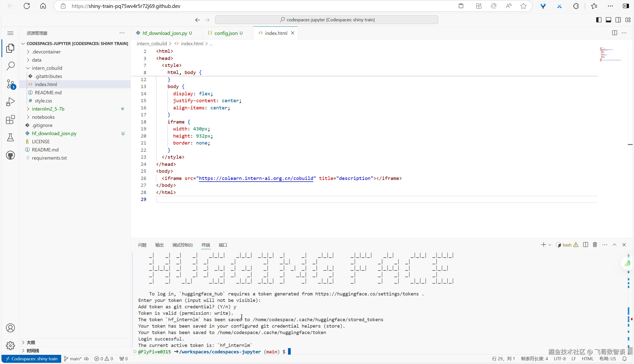Toggle the bottom panel visibility
This screenshot has width=634, height=364.
(x=608, y=20)
